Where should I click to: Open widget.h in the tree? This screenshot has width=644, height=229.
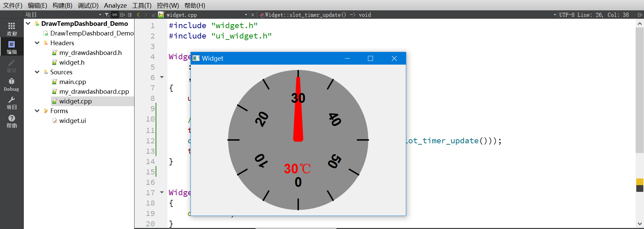[72, 62]
